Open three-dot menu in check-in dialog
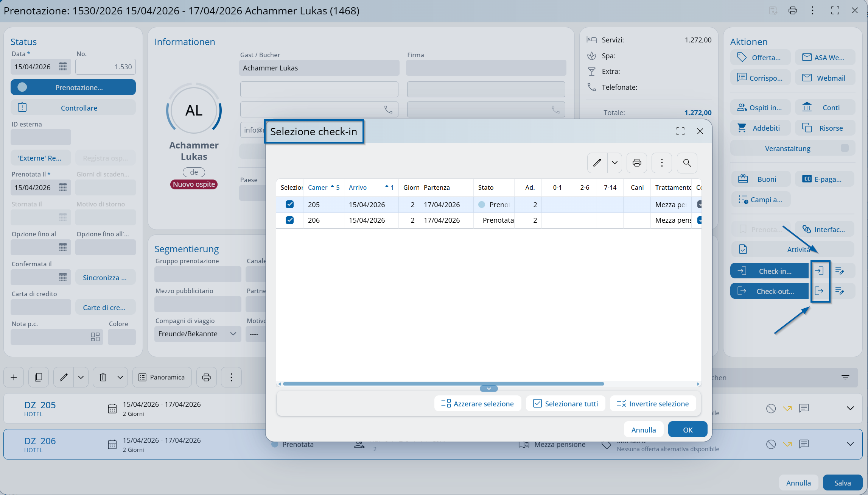 coord(661,163)
